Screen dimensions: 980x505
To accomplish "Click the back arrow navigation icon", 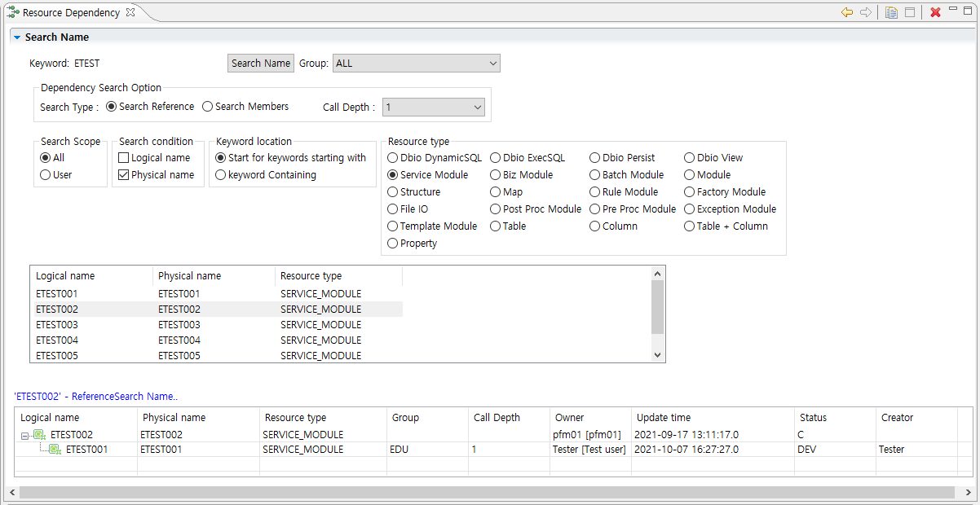I will coord(847,12).
